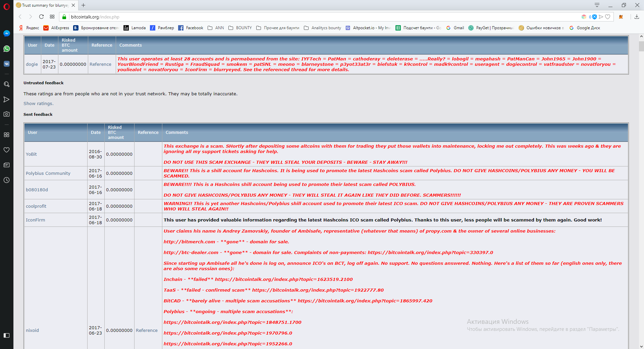The height and width of the screenshot is (349, 644).
Task: Open the nixoid user link
Action: 32,331
